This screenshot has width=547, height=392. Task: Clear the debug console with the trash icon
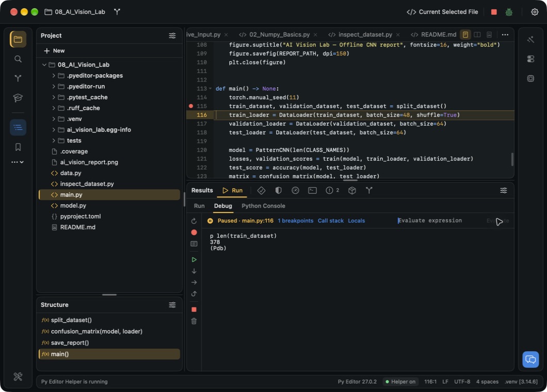pos(194,321)
